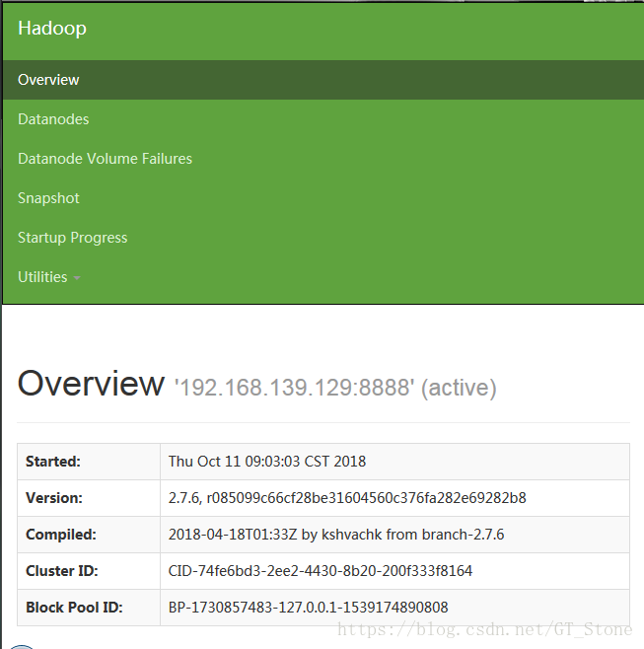
Task: Select cluster ID 'CID-74fe6bd3-2ee2-4430-8b20-200f333f8164'
Action: tap(320, 571)
